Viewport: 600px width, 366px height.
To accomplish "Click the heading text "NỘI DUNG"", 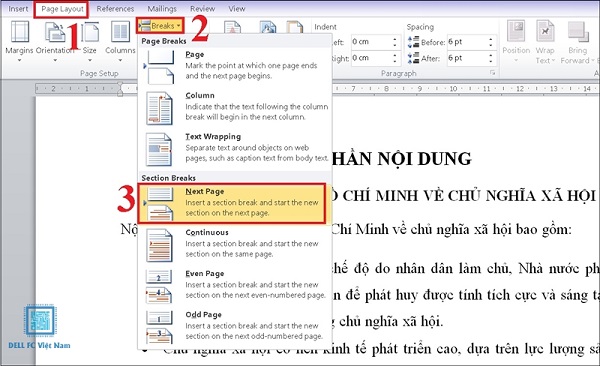I will tap(424, 159).
